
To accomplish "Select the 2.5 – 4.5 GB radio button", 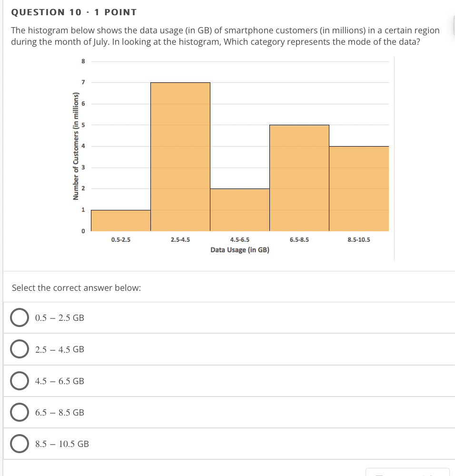I will pyautogui.click(x=19, y=349).
